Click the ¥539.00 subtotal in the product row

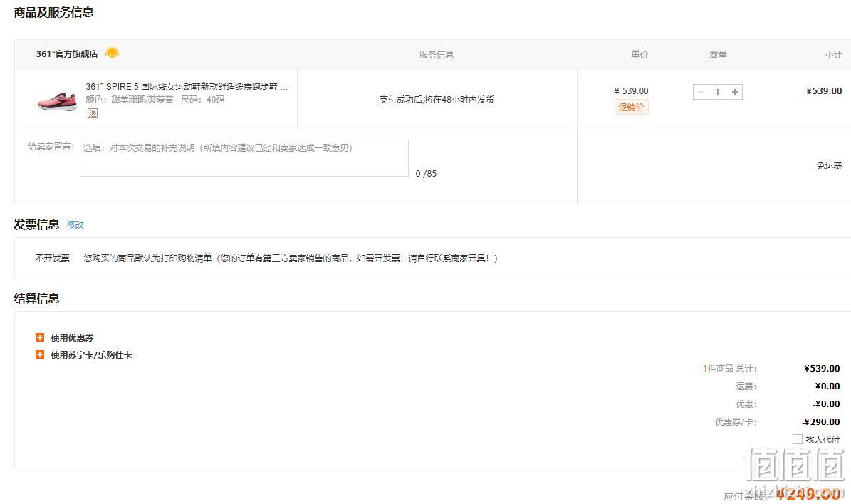point(824,90)
